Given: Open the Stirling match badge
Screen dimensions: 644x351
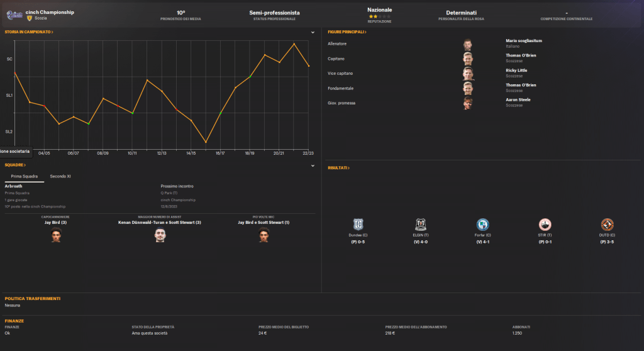Looking at the screenshot, I should coord(545,225).
